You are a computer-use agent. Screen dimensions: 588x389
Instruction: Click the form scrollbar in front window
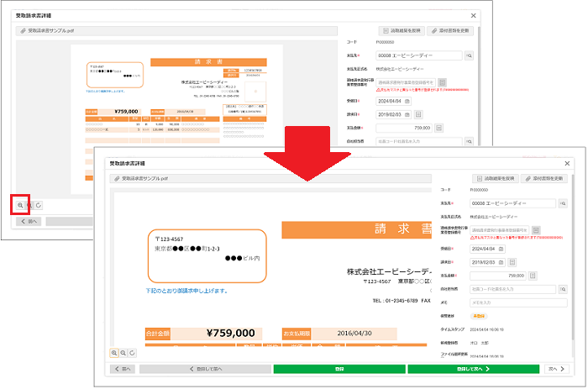(573, 259)
